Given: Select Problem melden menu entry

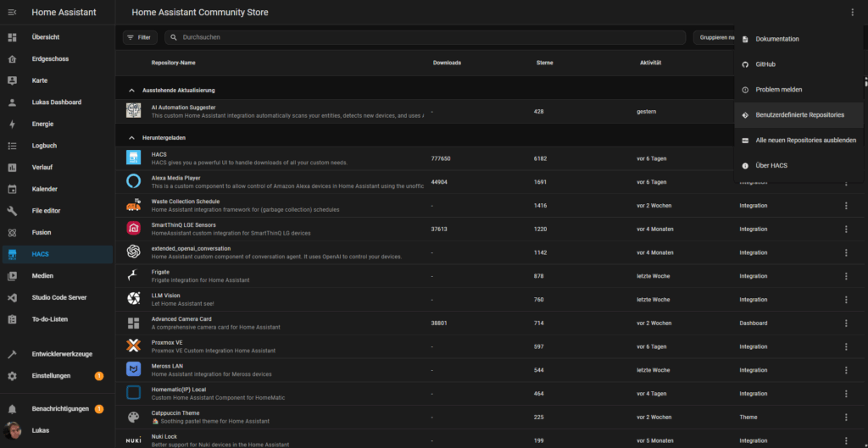Looking at the screenshot, I should [x=798, y=90].
